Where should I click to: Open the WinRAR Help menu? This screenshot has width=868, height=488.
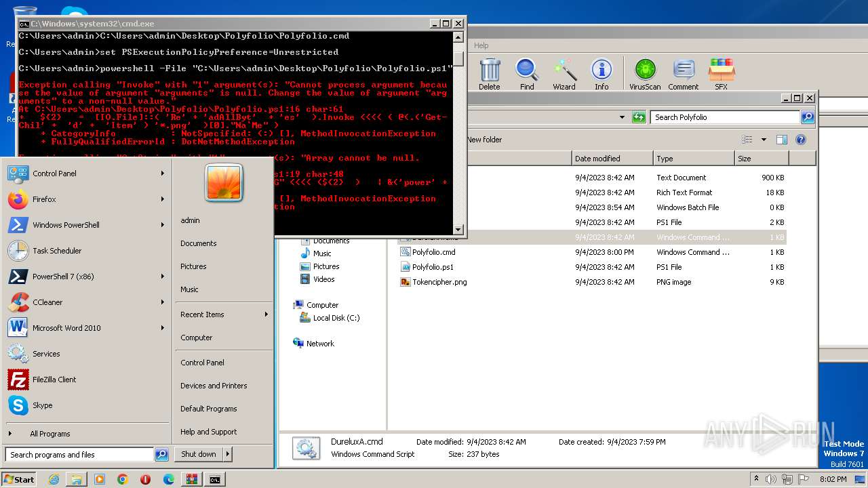point(481,45)
